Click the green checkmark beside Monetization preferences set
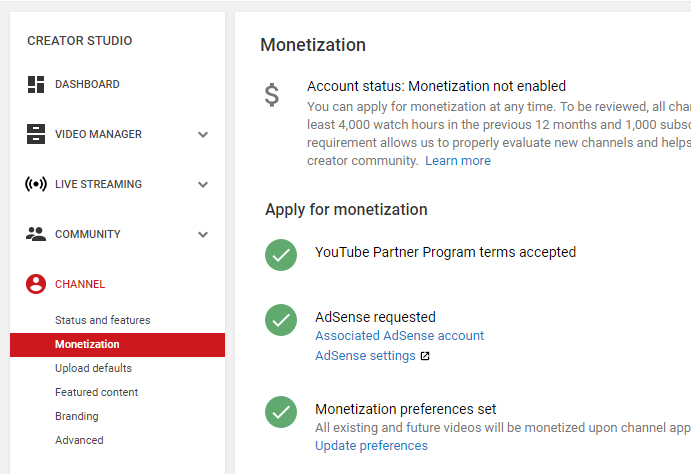691x474 pixels. (x=281, y=412)
